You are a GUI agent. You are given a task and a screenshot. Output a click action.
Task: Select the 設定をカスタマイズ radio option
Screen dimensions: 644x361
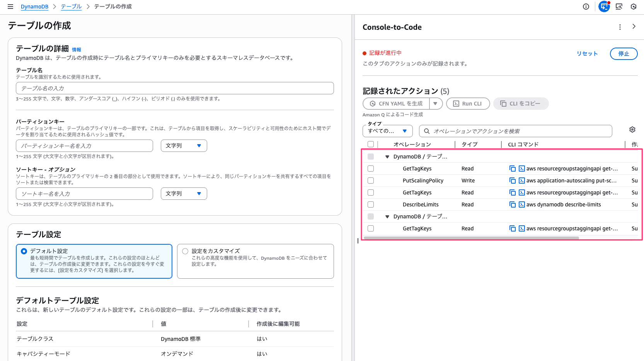tap(185, 251)
